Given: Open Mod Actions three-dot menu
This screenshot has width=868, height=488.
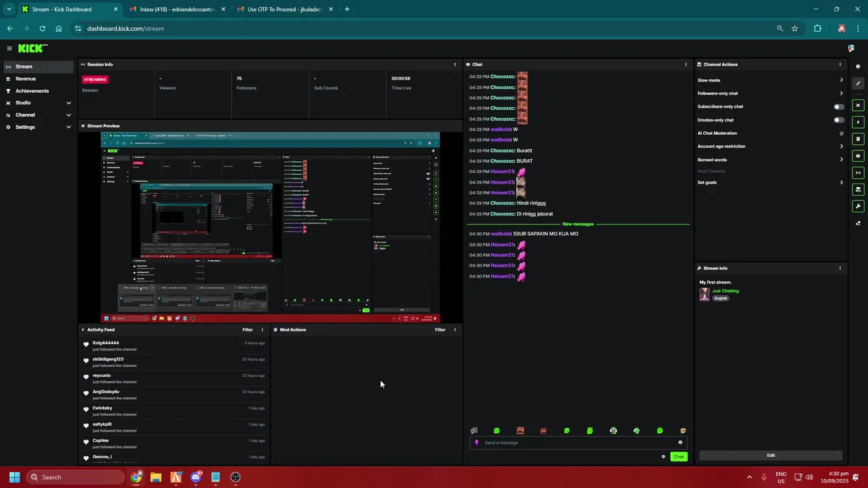Looking at the screenshot, I should pyautogui.click(x=455, y=330).
